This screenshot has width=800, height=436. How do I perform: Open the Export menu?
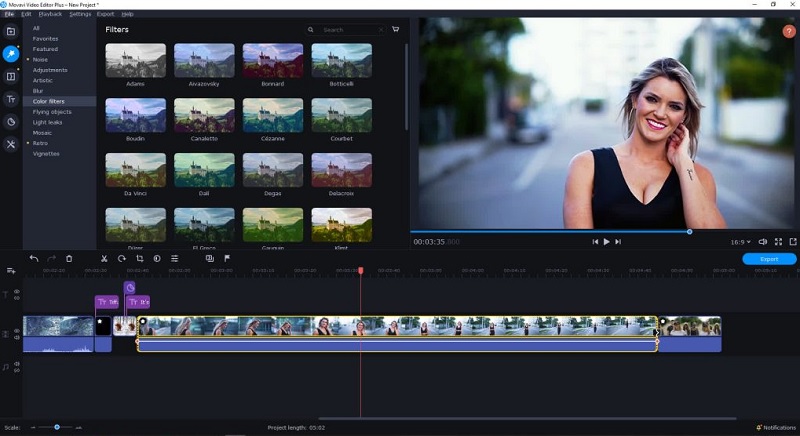[106, 14]
